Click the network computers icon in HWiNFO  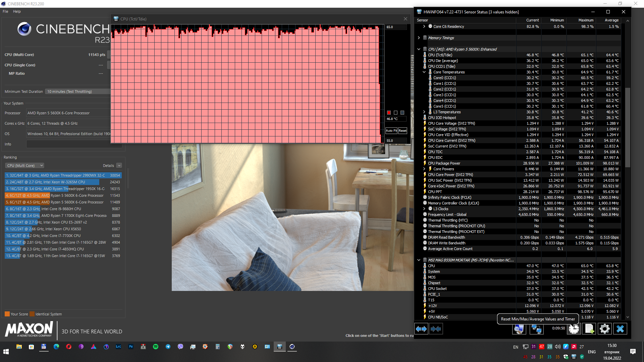536,329
